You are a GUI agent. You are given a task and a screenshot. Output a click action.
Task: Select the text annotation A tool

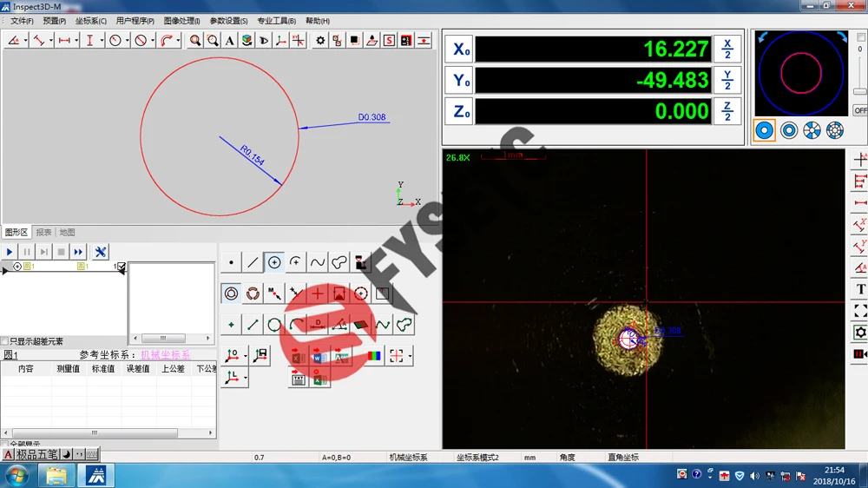tap(230, 41)
